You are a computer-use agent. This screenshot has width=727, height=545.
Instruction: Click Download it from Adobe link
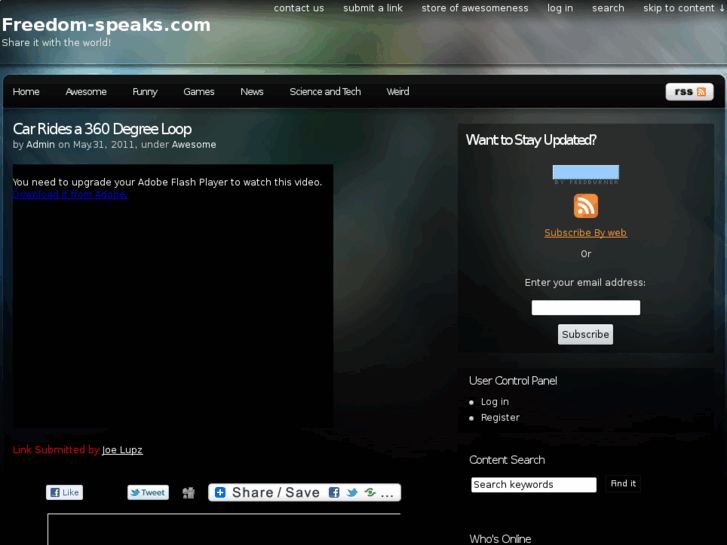[70, 194]
